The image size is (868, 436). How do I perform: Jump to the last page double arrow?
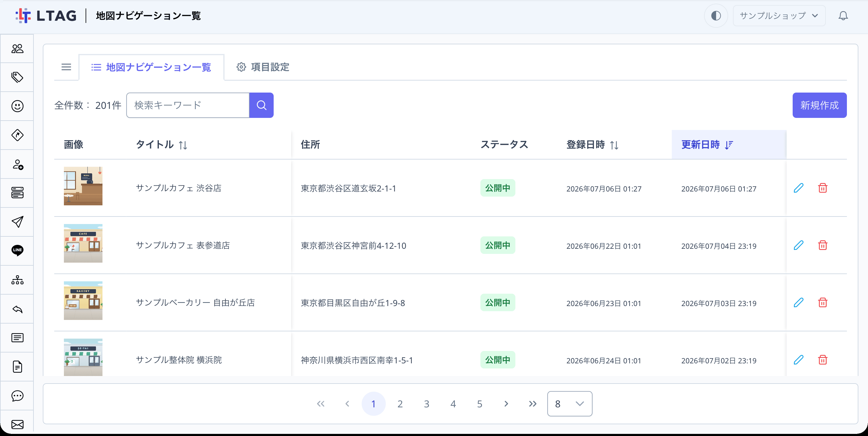[x=533, y=404]
